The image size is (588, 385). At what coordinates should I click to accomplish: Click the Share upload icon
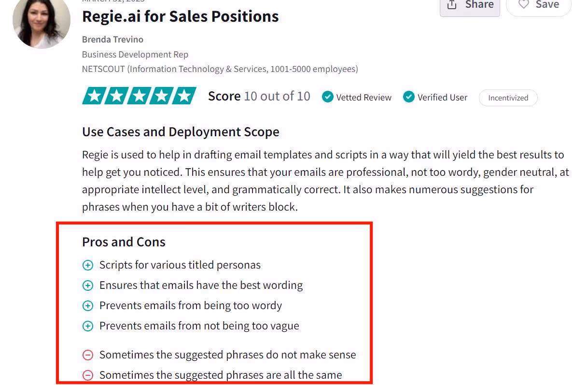click(452, 4)
